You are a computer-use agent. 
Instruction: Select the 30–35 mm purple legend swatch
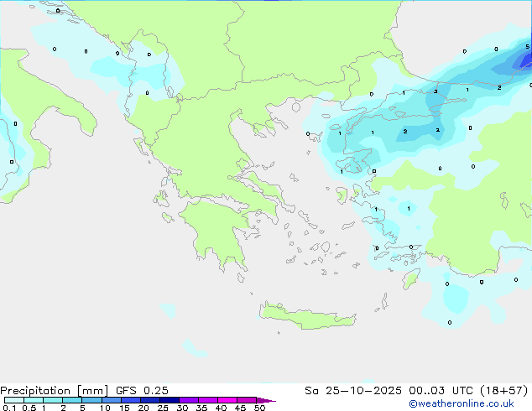coord(188,400)
